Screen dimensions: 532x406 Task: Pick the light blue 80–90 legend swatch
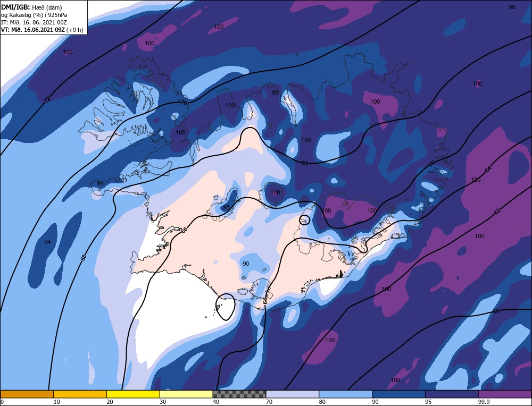345,394
